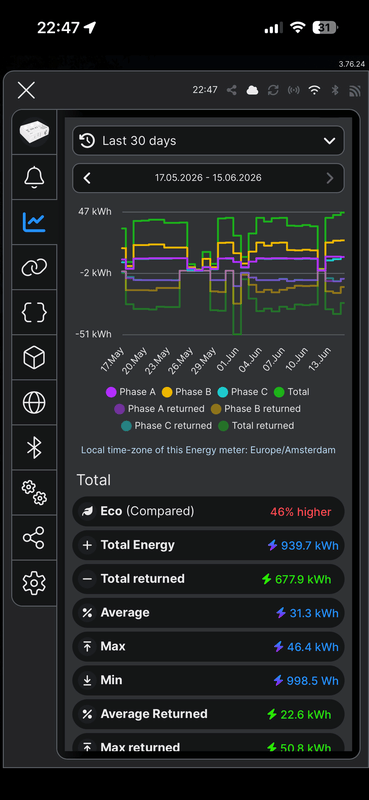Click the share nodes icon in sidebar
The height and width of the screenshot is (800, 369).
tap(34, 538)
